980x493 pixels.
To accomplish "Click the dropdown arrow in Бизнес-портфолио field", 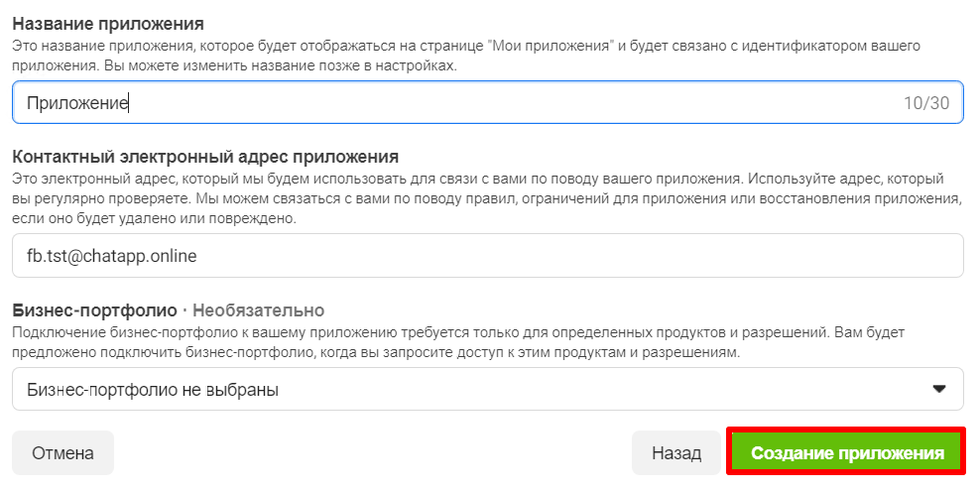I will coord(939,389).
